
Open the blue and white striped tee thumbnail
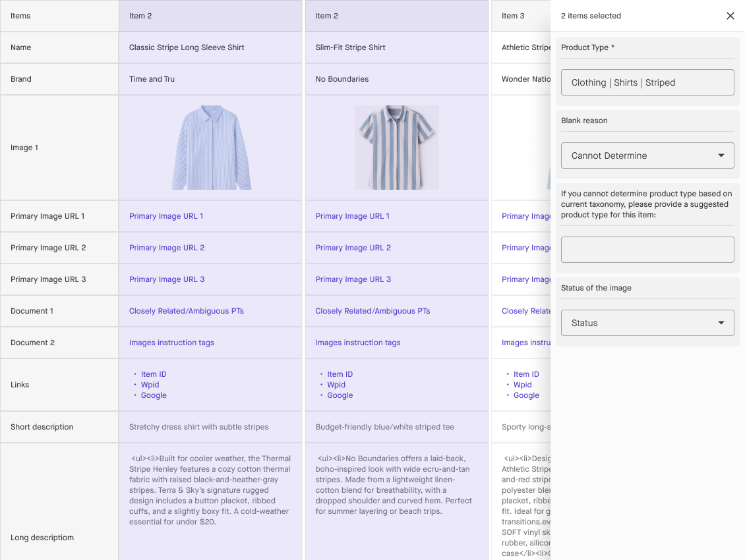click(397, 148)
